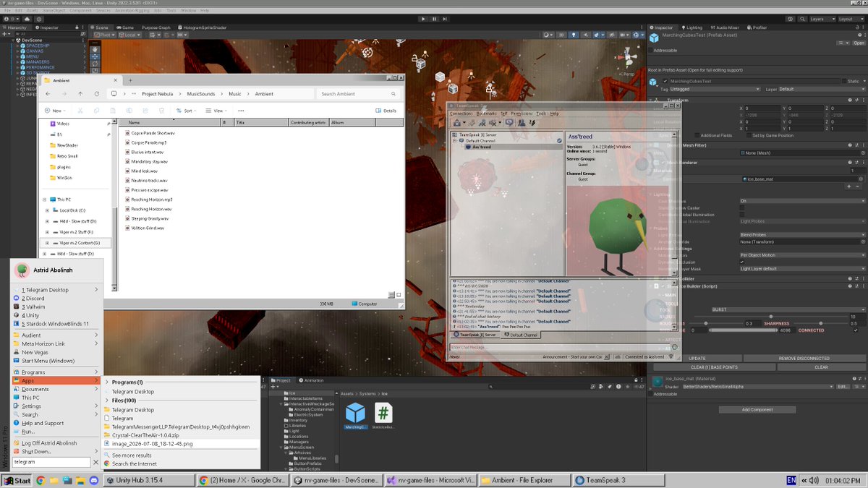Click the UPDATE button in Inspector

click(697, 358)
